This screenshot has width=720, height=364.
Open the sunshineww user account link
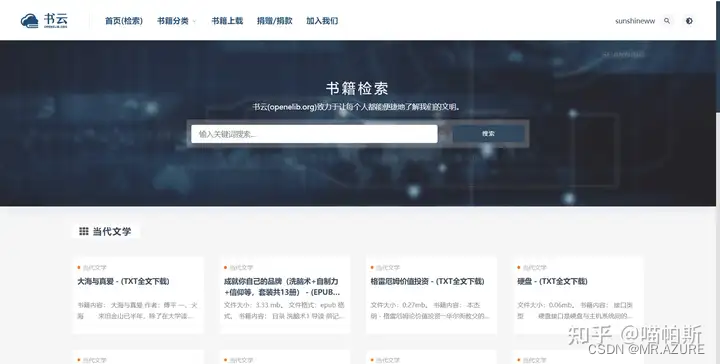click(x=635, y=21)
